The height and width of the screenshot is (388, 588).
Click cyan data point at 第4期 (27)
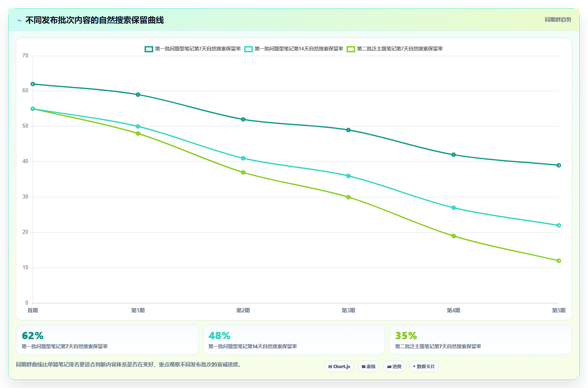(x=454, y=208)
